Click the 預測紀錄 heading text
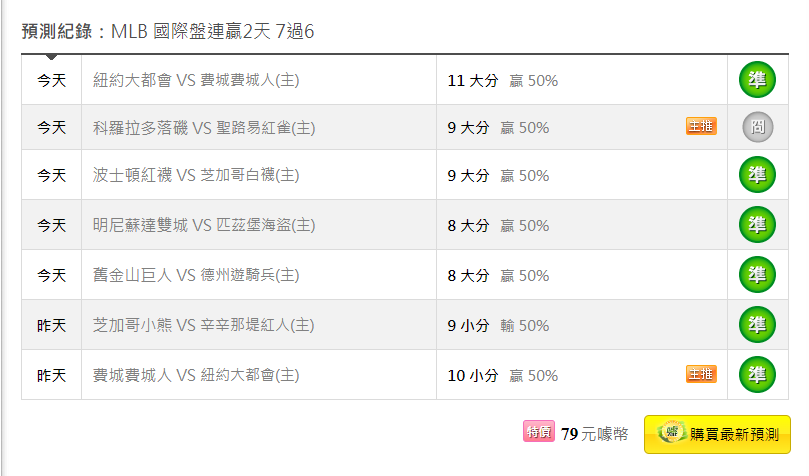The width and height of the screenshot is (809, 476). (x=57, y=31)
